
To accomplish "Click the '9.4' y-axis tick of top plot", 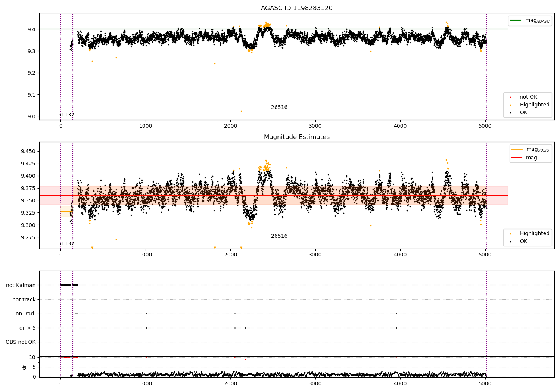I will (x=31, y=29).
